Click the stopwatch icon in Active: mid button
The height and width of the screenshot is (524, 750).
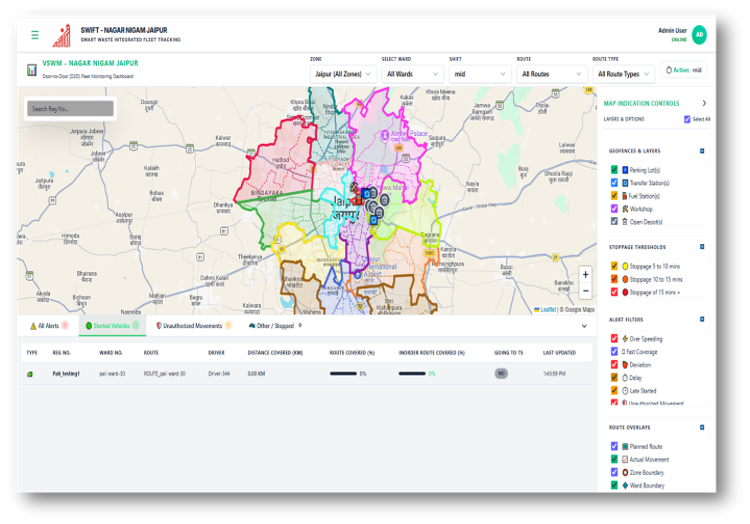coord(669,70)
